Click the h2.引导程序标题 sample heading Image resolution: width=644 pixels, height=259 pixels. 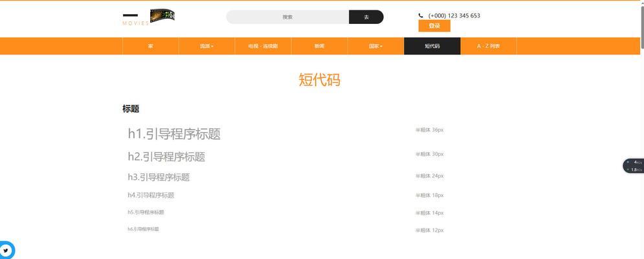tap(166, 157)
